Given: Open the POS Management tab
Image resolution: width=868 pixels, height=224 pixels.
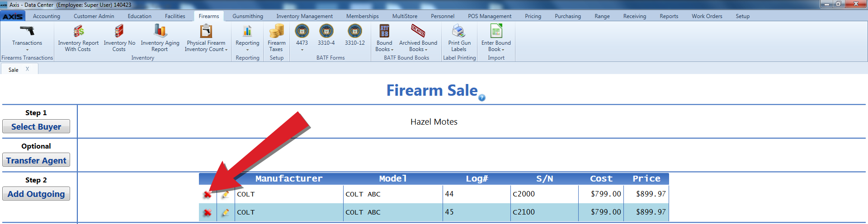Looking at the screenshot, I should tap(490, 16).
